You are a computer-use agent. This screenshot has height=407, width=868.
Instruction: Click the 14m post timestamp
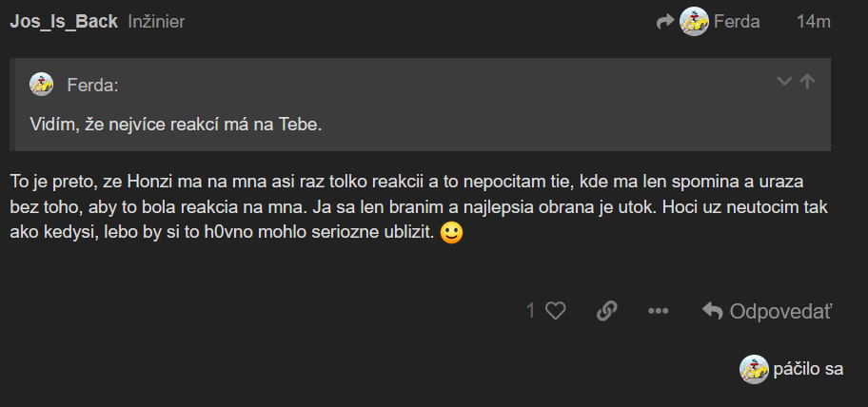pyautogui.click(x=814, y=21)
